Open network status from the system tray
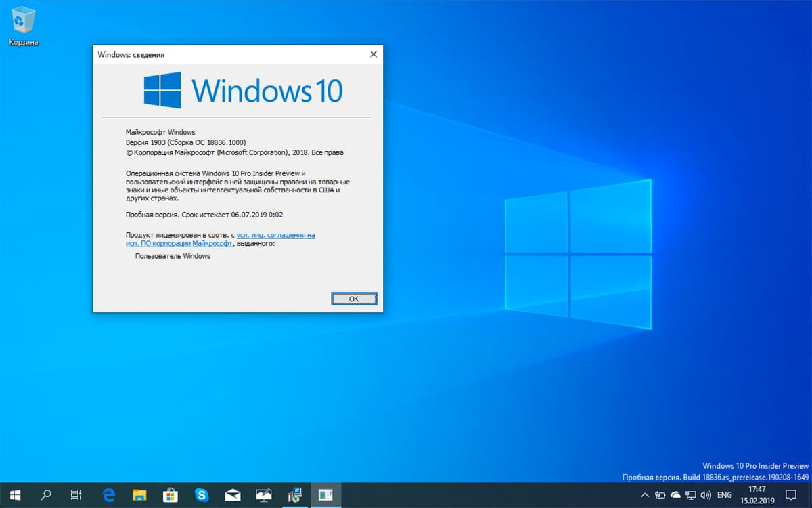 691,495
